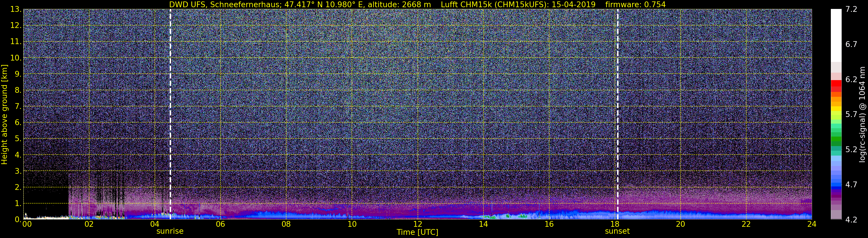Click the colorbar tick value '6.2'
Viewport: 868px width, 238px height.
851,80
